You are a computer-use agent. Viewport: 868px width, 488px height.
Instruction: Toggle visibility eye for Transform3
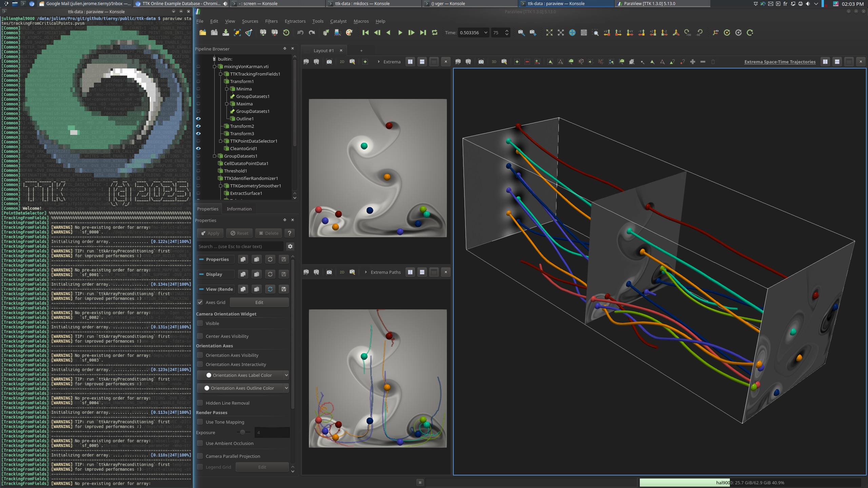point(198,134)
